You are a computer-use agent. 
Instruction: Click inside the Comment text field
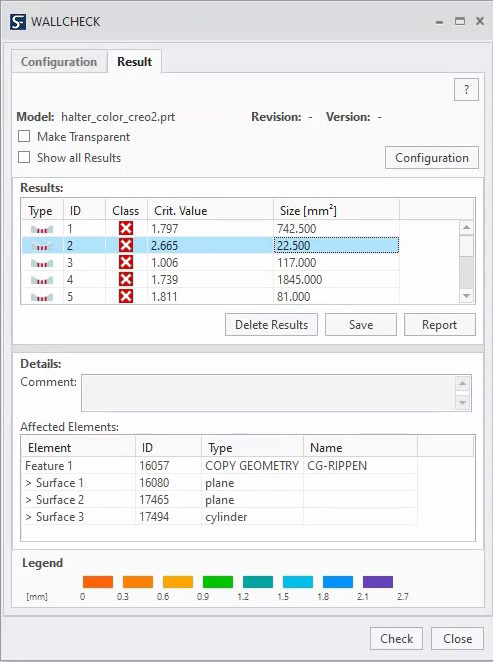pos(268,393)
